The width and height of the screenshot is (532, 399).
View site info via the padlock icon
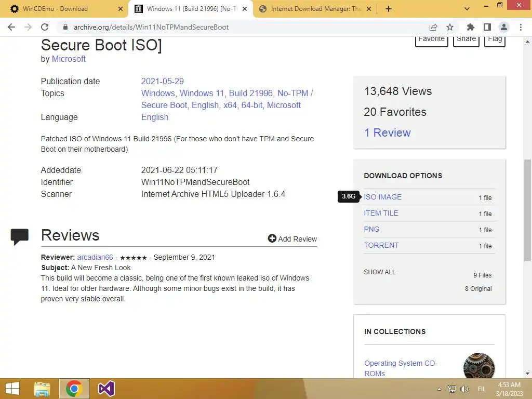click(x=65, y=27)
